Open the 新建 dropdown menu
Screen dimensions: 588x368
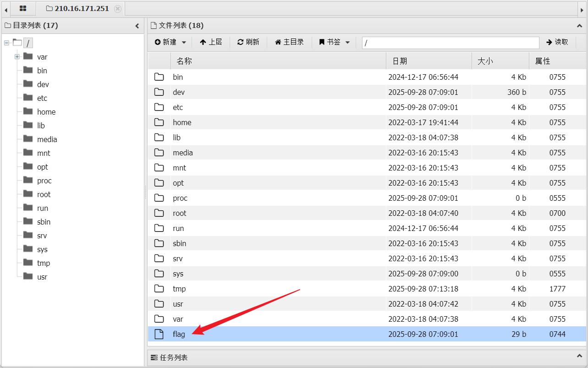click(170, 42)
